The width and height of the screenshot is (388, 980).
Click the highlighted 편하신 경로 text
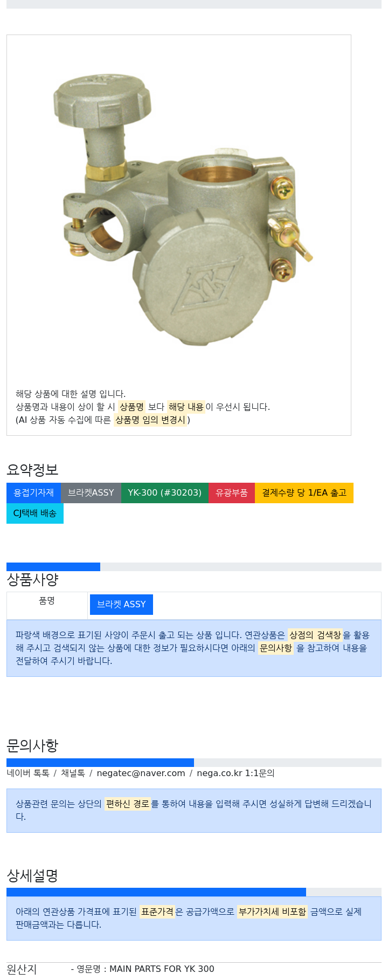(x=127, y=804)
